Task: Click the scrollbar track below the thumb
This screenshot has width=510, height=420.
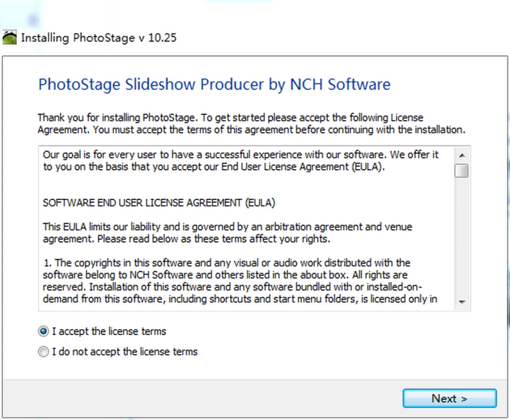Action: tap(461, 236)
